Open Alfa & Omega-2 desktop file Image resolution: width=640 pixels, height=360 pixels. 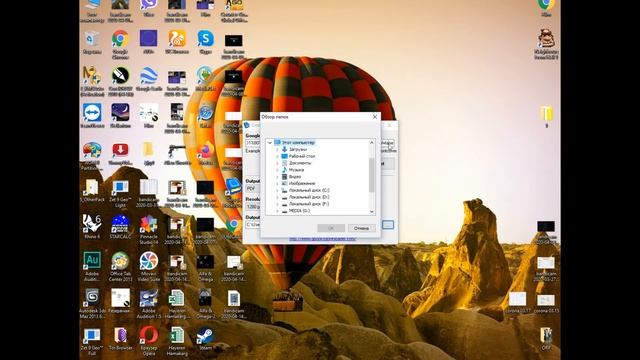205,304
